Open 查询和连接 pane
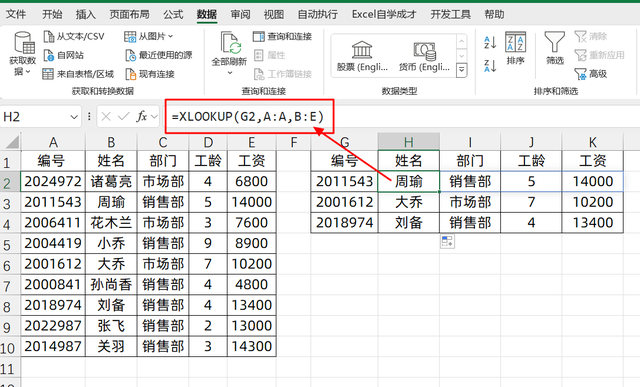This screenshot has height=387, width=640. [x=282, y=37]
